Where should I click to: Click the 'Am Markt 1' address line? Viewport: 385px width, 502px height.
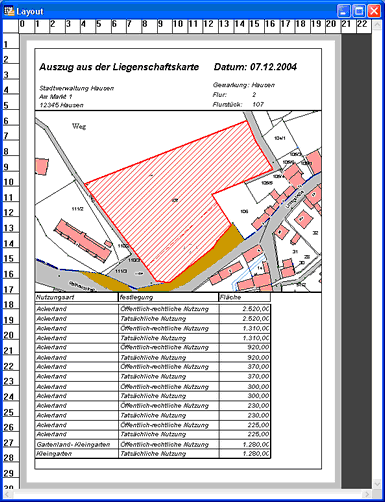[x=56, y=97]
